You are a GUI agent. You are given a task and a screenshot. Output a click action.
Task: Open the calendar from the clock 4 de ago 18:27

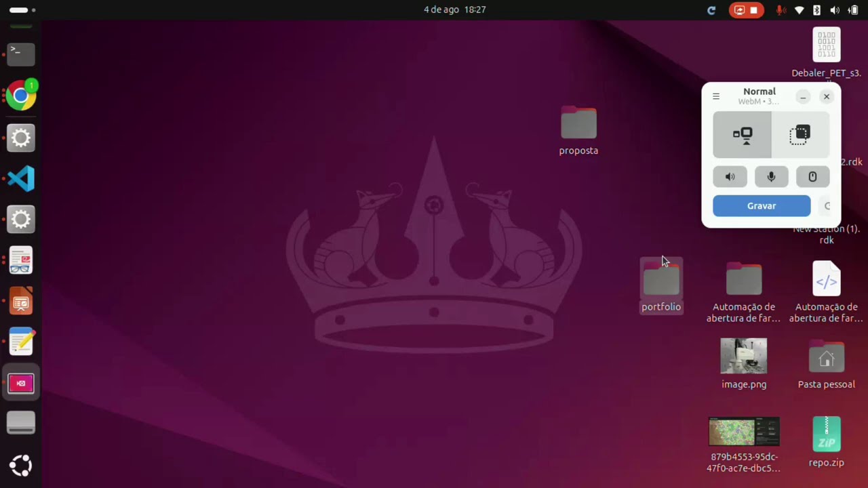(x=455, y=9)
